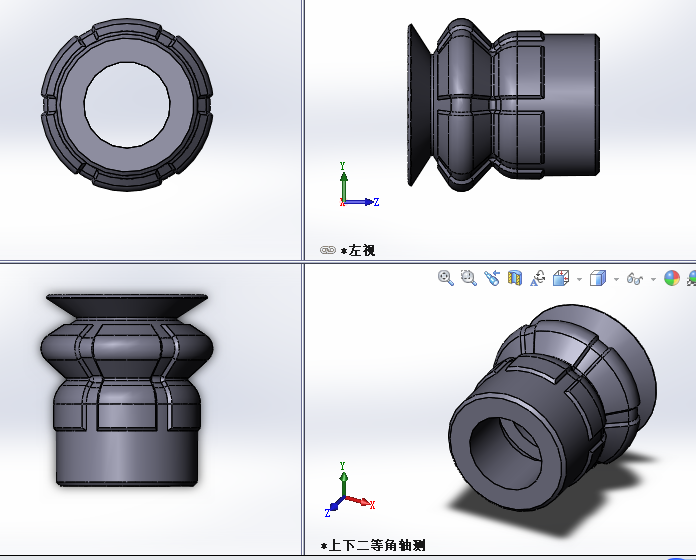Viewport: 696px width, 560px height.
Task: Open the Display Style dropdown arrow
Action: (x=616, y=279)
